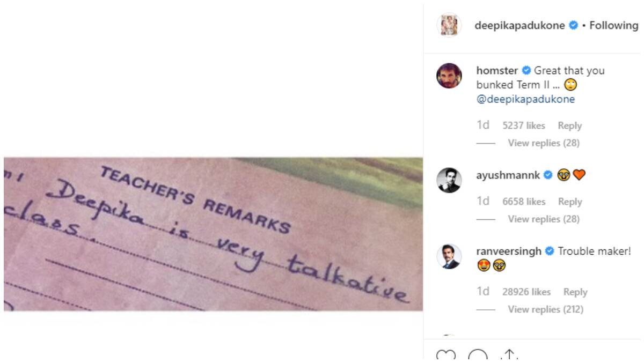Open @deepikapadukone mention link
Screen dimensions: 644x363
(x=525, y=99)
